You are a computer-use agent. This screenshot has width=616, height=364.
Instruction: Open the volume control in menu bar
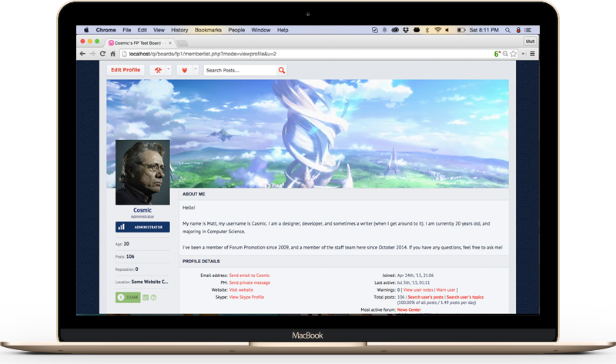click(447, 30)
